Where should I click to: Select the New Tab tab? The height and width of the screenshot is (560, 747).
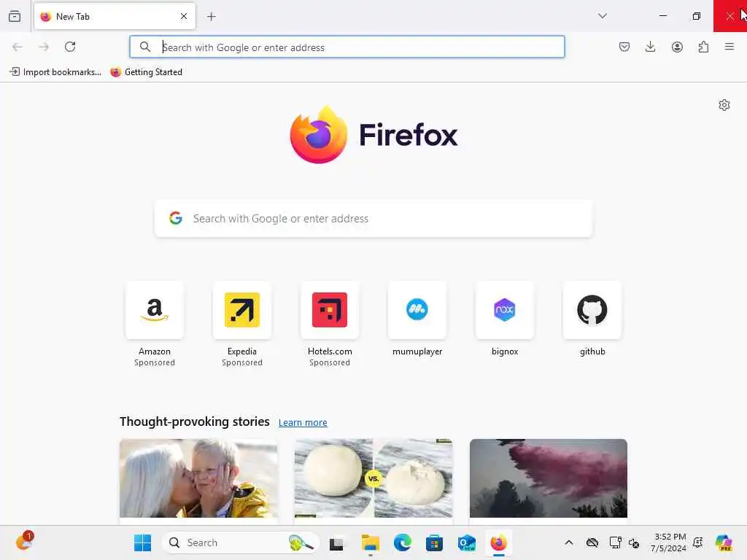click(115, 16)
